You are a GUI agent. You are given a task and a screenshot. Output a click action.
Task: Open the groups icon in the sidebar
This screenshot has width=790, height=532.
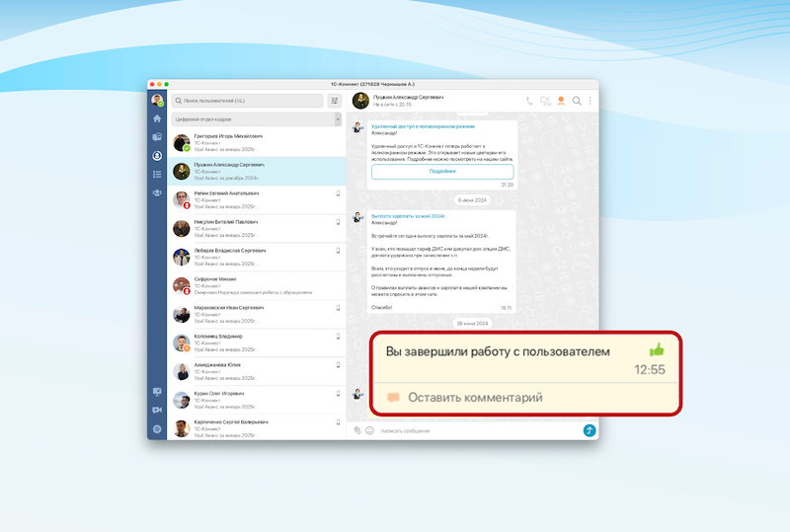pos(157,193)
